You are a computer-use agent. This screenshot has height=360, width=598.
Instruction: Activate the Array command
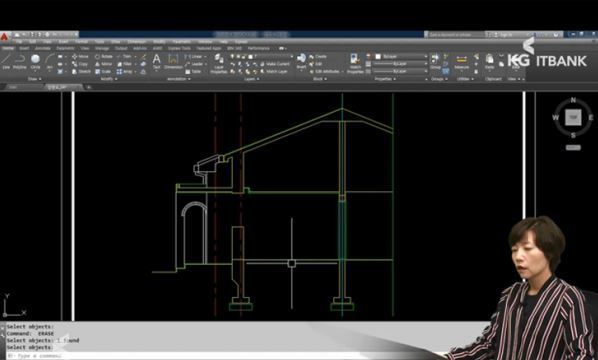[125, 71]
